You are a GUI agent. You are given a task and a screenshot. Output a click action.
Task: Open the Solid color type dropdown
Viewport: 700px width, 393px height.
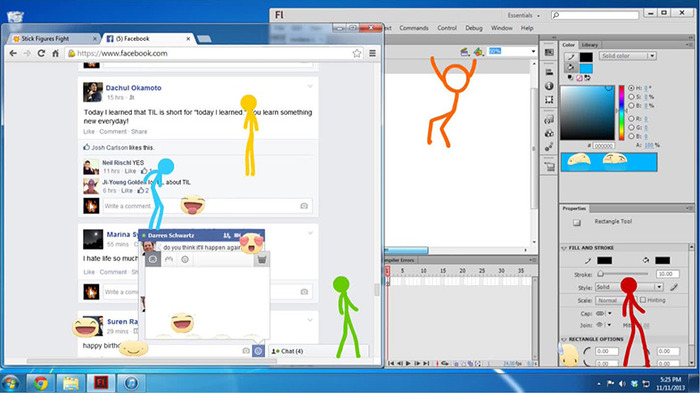627,56
